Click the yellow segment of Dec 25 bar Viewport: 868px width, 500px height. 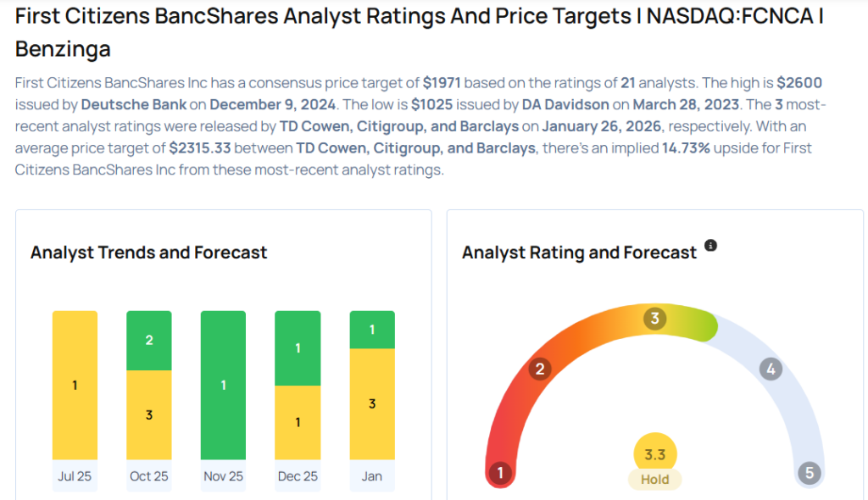click(298, 422)
